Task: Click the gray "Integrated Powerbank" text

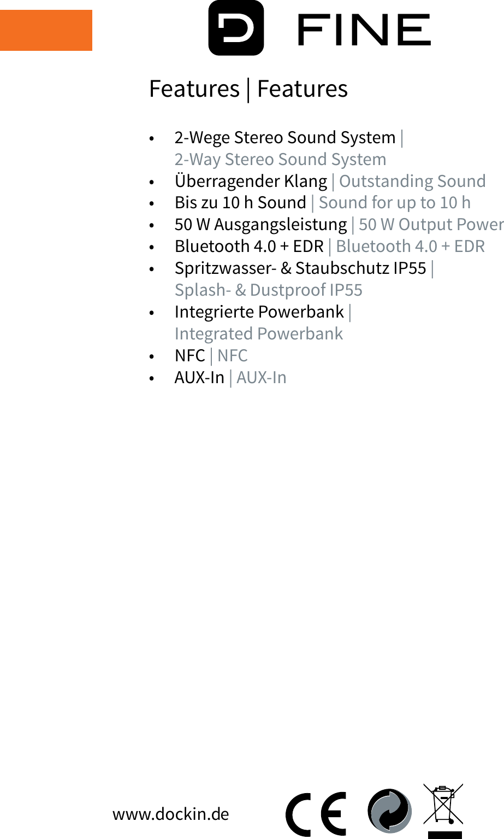Action: point(258,334)
